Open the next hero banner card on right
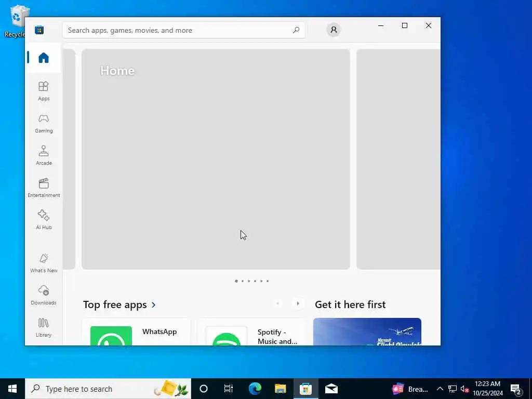The image size is (532, 399). pyautogui.click(x=398, y=159)
